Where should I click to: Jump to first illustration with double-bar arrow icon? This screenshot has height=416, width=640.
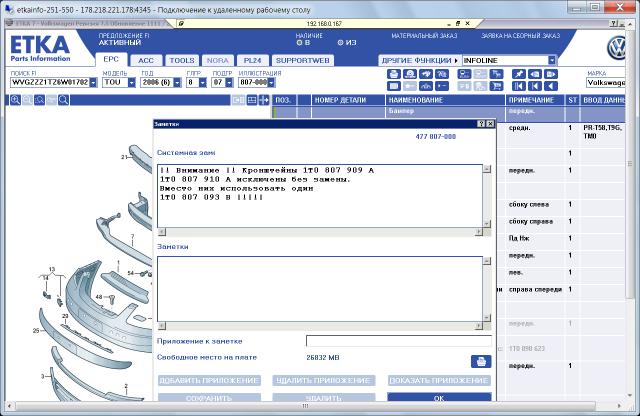(519, 86)
